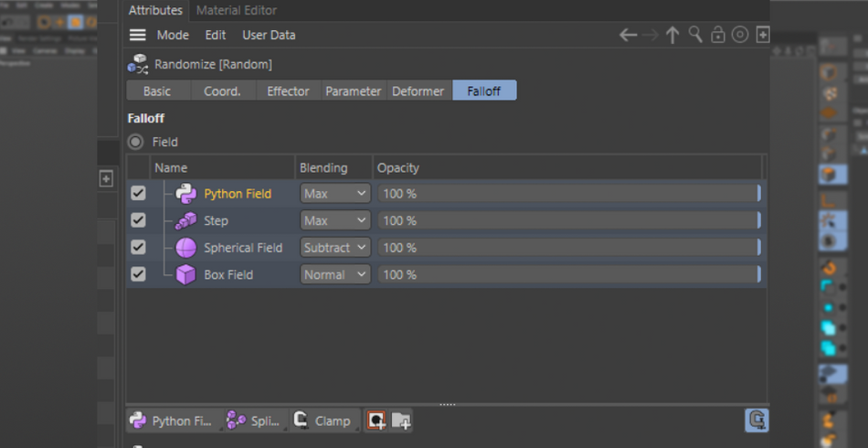868x448 pixels.
Task: Select the Step layer name
Action: [216, 221]
